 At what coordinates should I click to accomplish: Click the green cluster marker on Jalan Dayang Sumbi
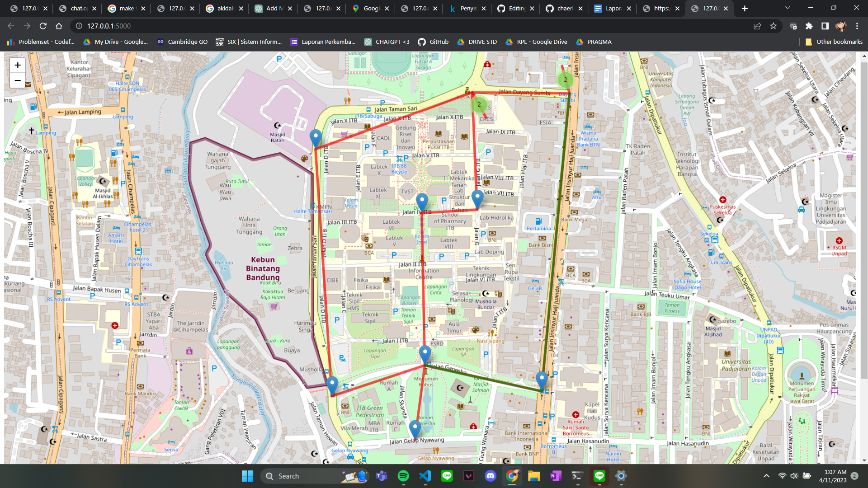pos(565,80)
